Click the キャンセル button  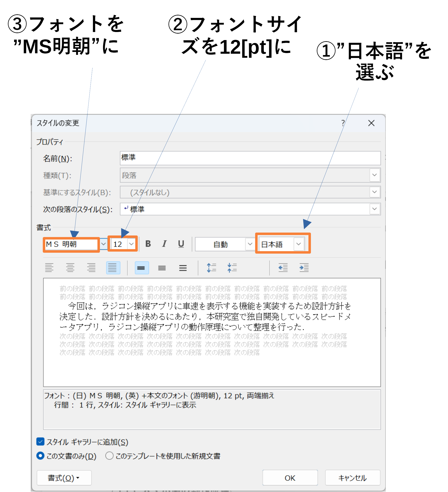click(353, 478)
